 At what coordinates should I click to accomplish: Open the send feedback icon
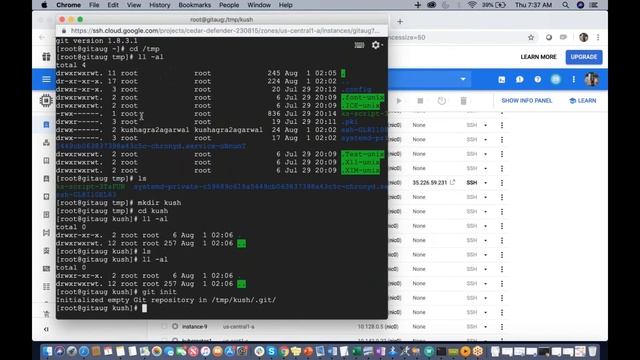[519, 80]
